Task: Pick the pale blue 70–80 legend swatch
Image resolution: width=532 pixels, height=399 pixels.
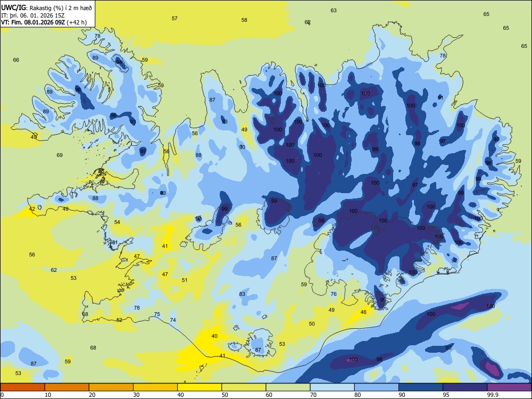Action: click(x=332, y=387)
